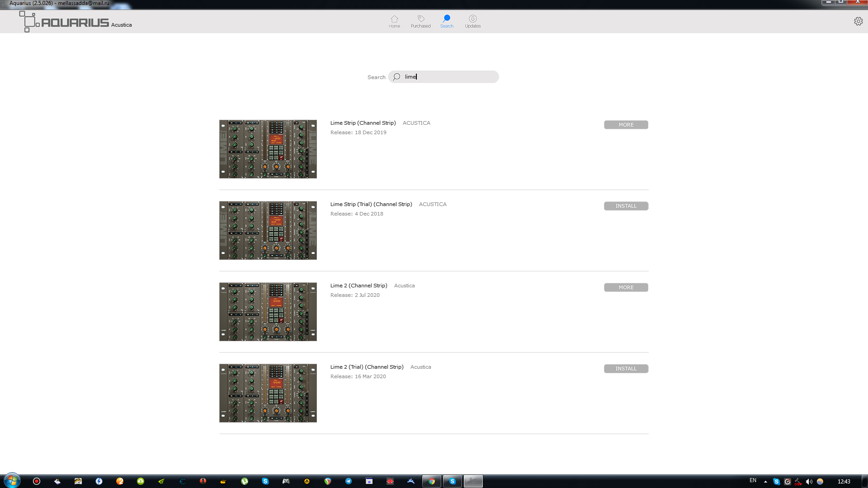Click Lime Strip (Trial) title text
868x488 pixels.
click(x=371, y=204)
